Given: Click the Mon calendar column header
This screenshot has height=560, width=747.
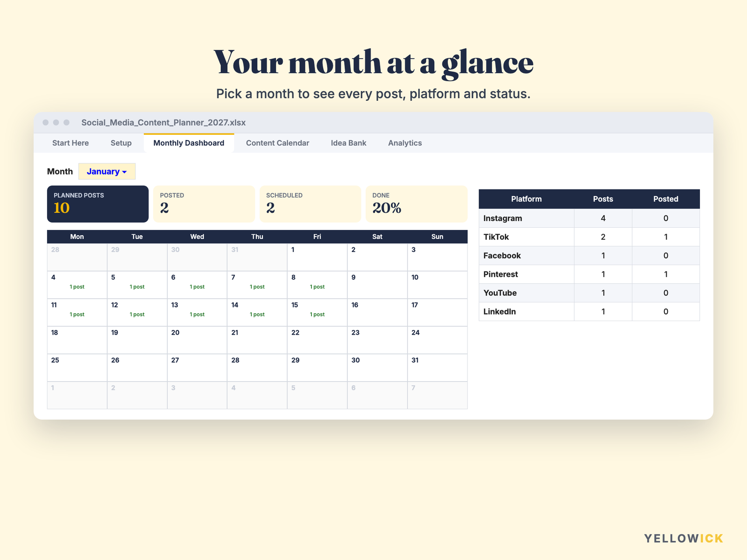Looking at the screenshot, I should pyautogui.click(x=77, y=237).
